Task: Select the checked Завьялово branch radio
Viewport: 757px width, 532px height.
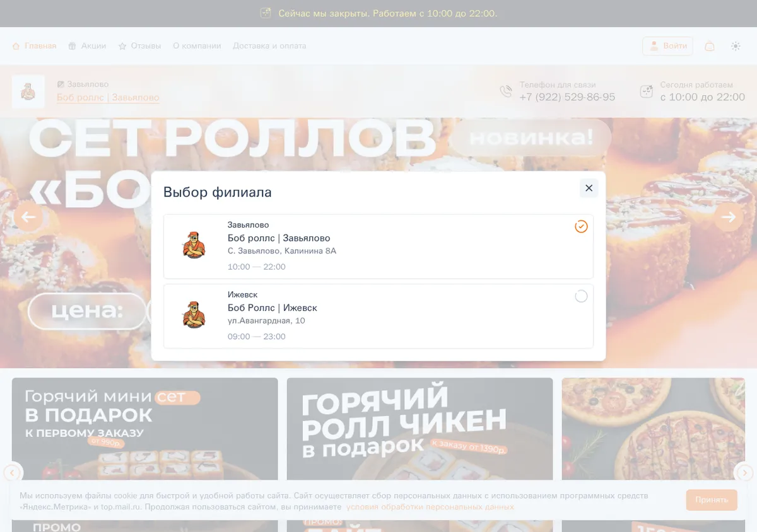Action: tap(581, 226)
